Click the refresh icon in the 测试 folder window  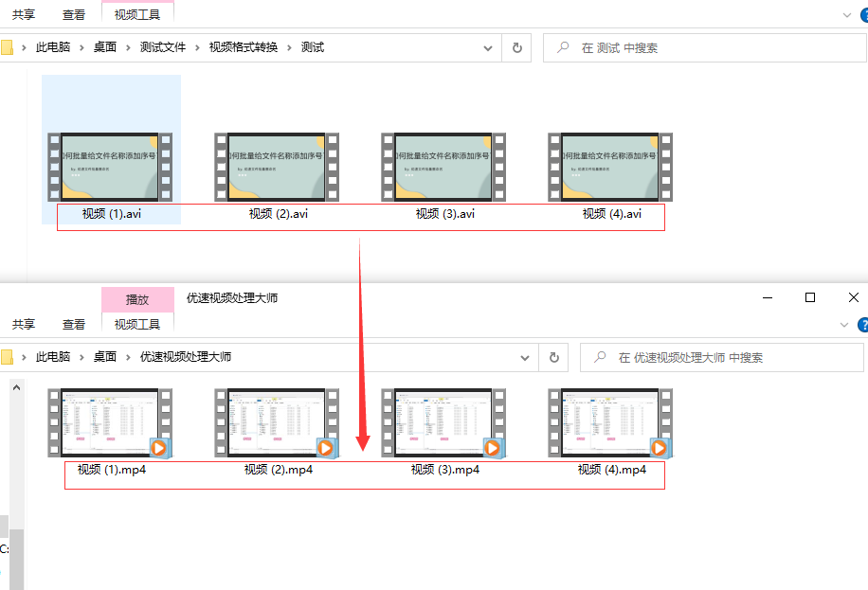tap(515, 47)
